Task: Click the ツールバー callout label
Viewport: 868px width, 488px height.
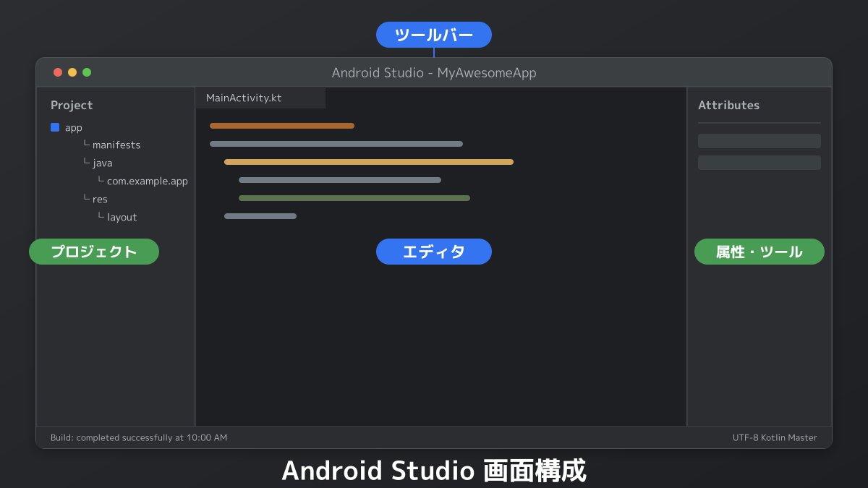Action: tap(433, 35)
